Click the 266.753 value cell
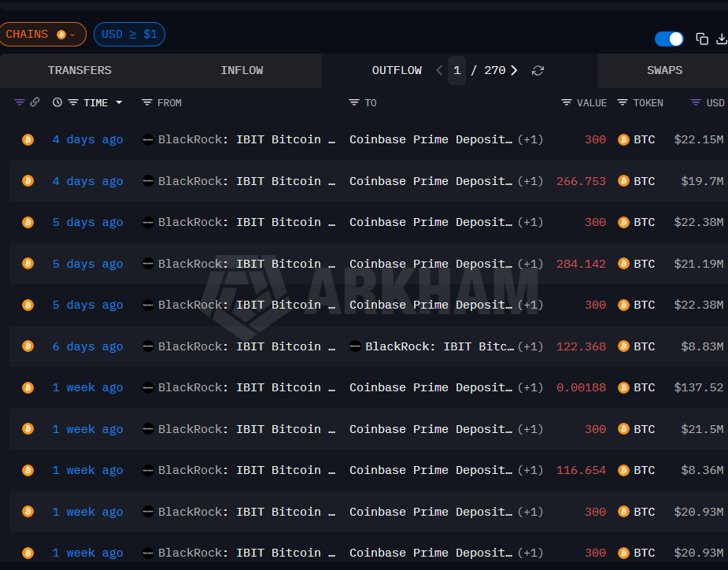The width and height of the screenshot is (728, 570). coord(581,181)
